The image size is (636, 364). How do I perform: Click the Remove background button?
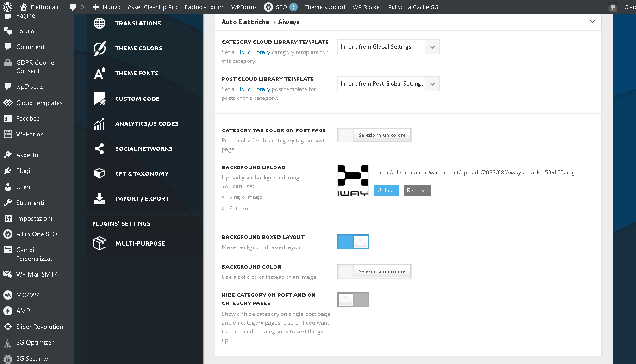(x=417, y=190)
